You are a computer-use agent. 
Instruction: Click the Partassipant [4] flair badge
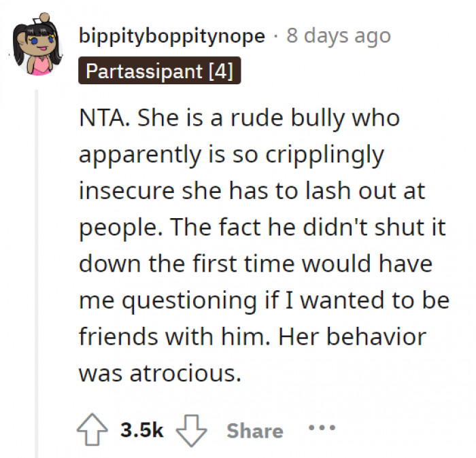click(x=159, y=71)
